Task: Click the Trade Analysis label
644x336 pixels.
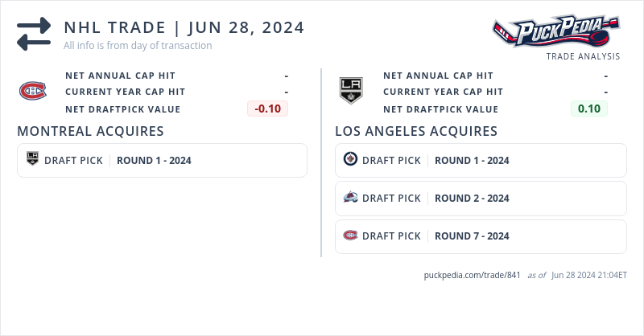Action: 583,56
